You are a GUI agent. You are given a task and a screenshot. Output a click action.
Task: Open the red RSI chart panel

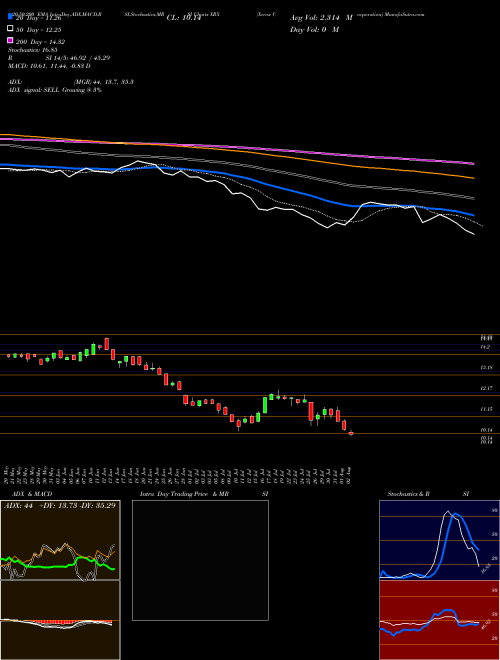[439, 620]
